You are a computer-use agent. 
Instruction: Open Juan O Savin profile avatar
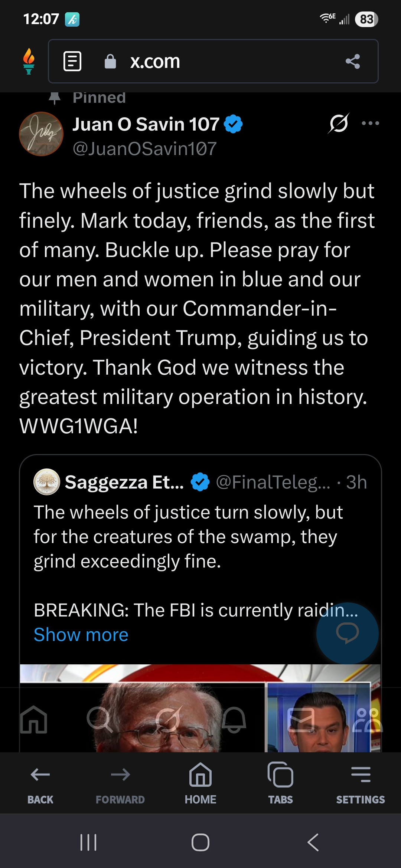(x=41, y=134)
